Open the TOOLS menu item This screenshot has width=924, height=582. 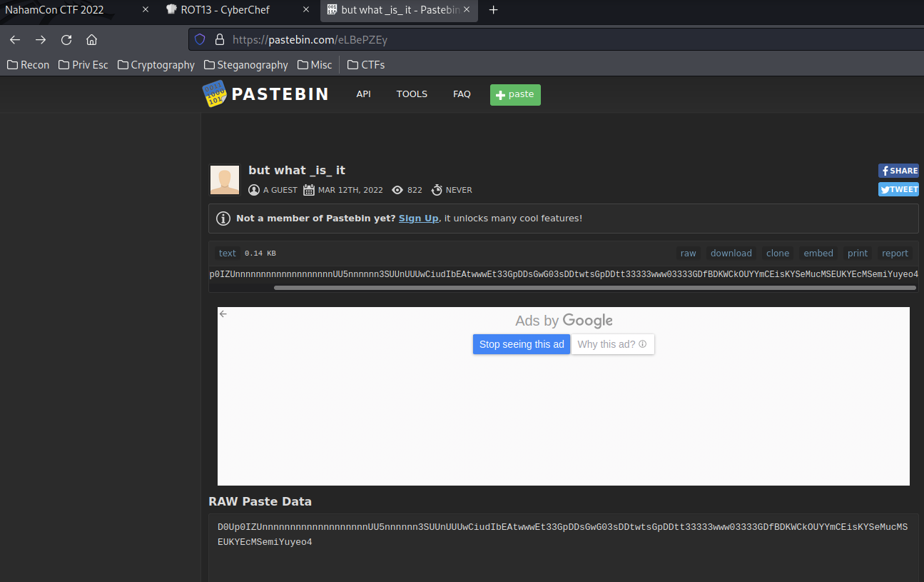tap(412, 94)
